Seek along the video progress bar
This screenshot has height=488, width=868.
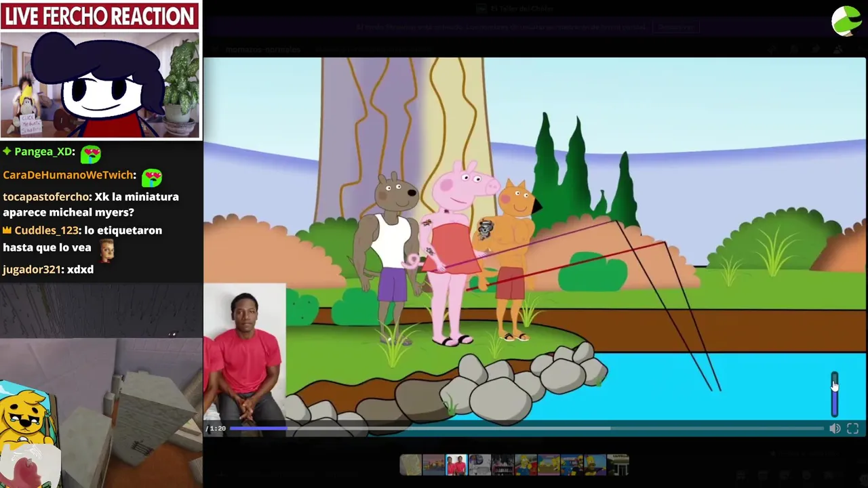pos(526,428)
